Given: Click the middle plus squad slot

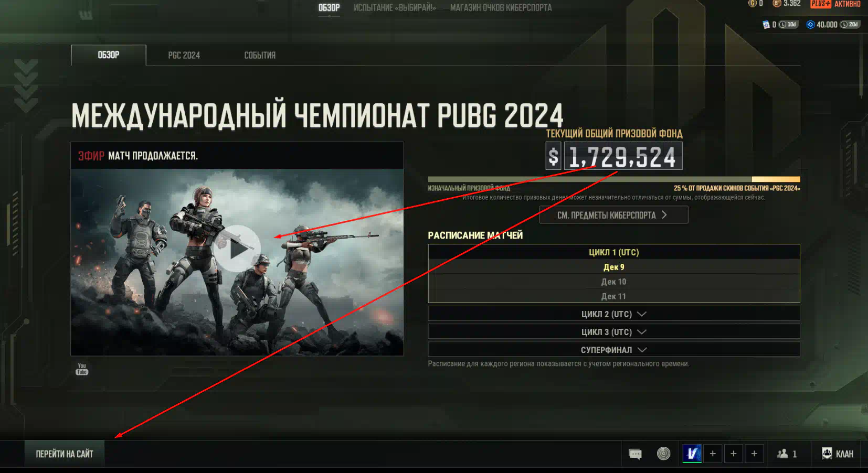Looking at the screenshot, I should coord(734,454).
